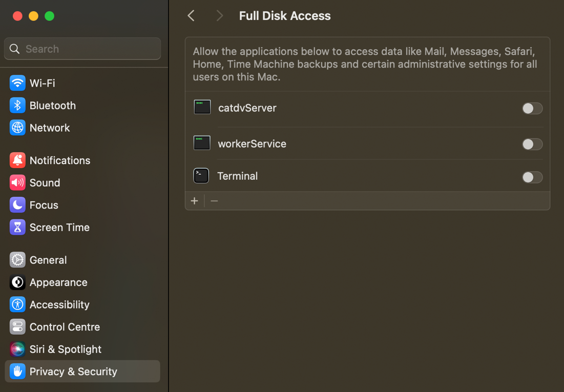Turn on Terminal Full Disk Access
This screenshot has height=392, width=564.
tap(532, 177)
